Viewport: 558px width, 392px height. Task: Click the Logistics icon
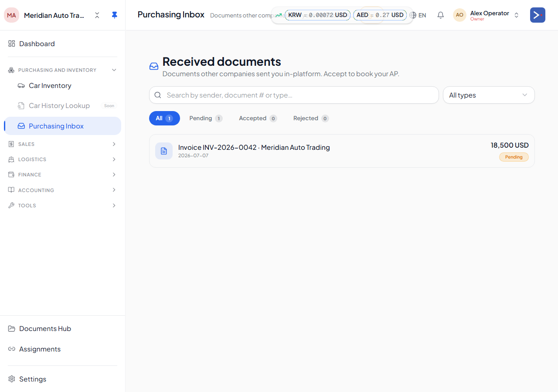11,159
